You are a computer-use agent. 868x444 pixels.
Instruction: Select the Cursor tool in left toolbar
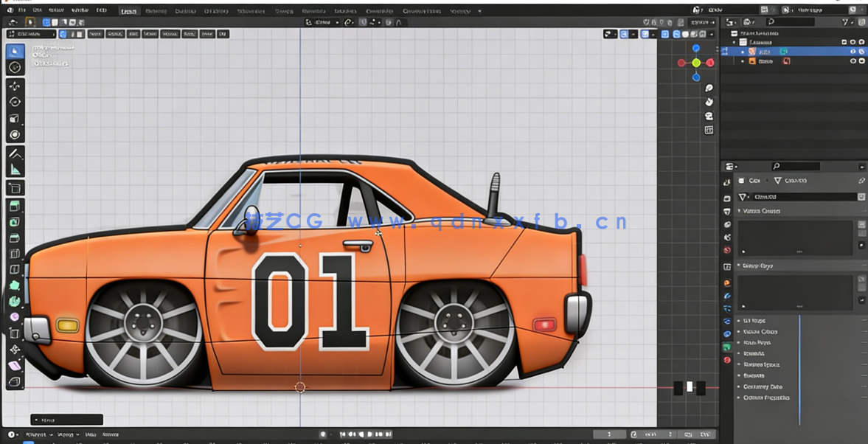[x=15, y=68]
